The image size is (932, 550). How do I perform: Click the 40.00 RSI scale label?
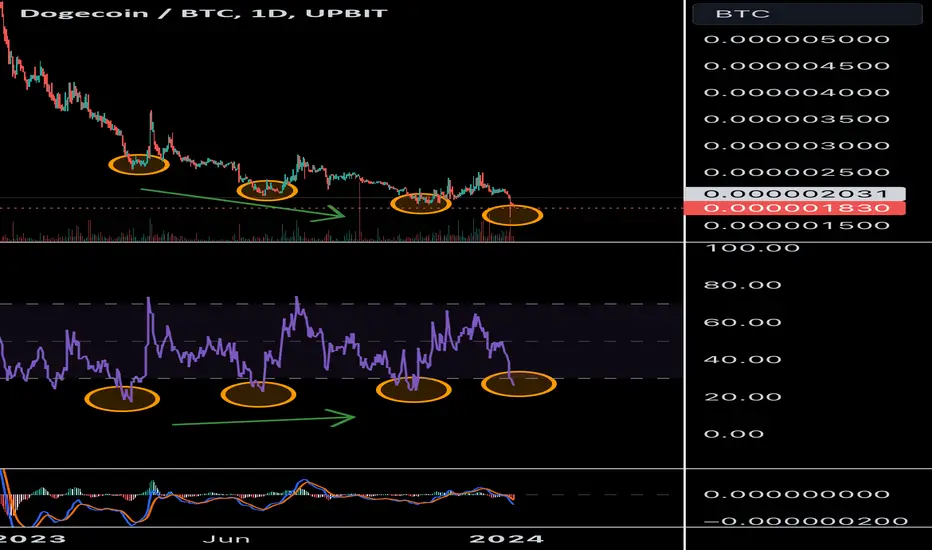coord(743,360)
